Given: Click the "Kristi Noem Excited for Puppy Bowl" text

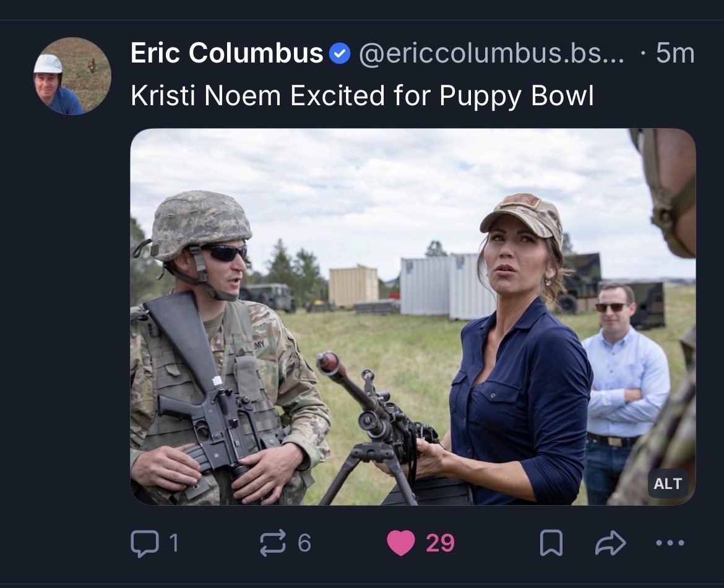Looking at the screenshot, I should pos(362,95).
